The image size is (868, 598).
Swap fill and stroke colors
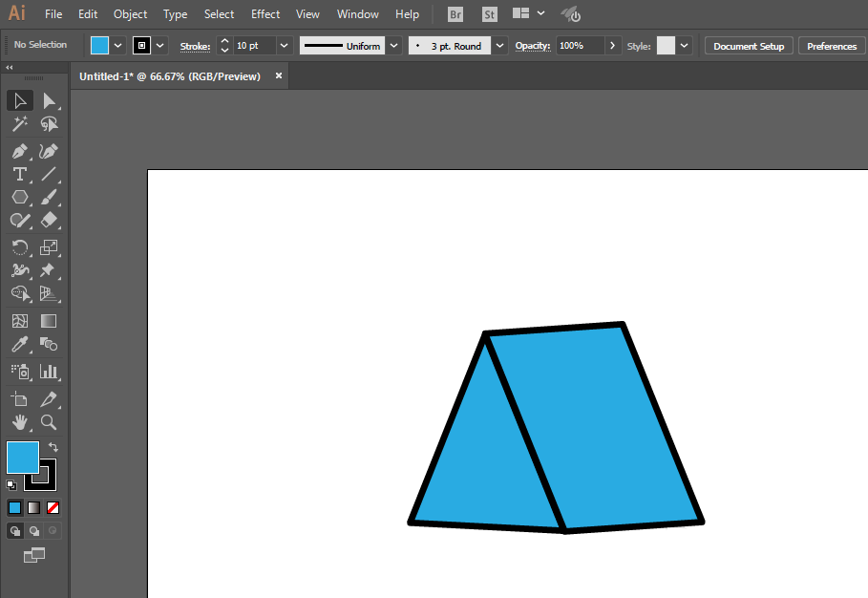[53, 447]
